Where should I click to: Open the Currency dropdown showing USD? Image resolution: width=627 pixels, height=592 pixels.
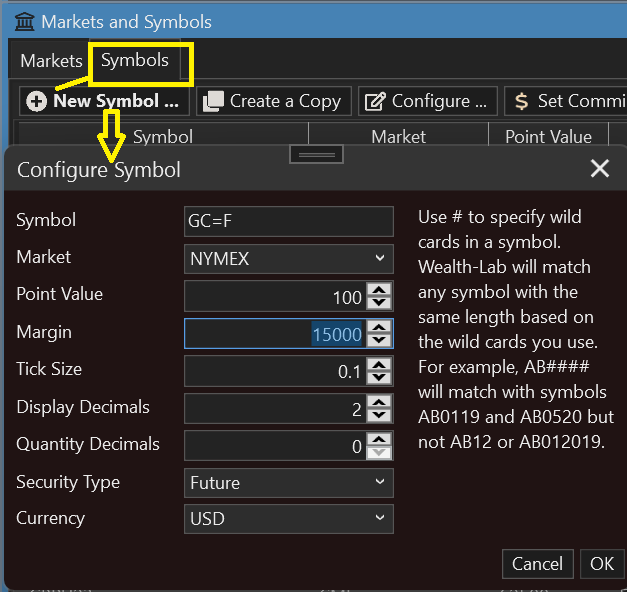point(289,519)
